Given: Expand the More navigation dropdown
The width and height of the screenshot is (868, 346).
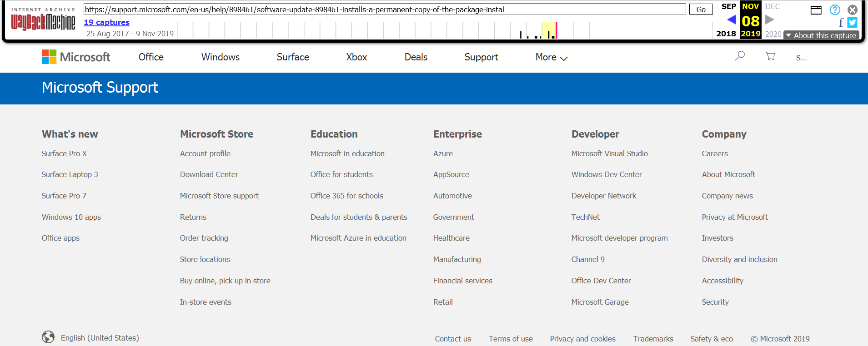Looking at the screenshot, I should (552, 57).
